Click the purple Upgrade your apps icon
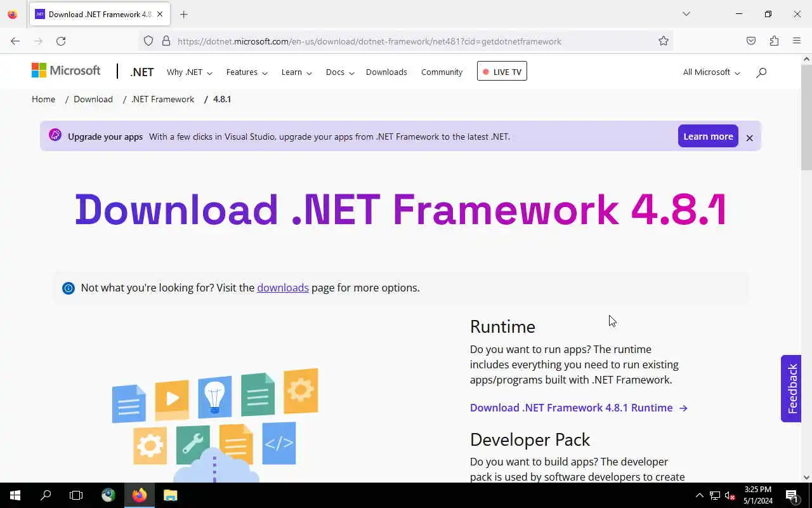812x508 pixels. click(x=55, y=135)
